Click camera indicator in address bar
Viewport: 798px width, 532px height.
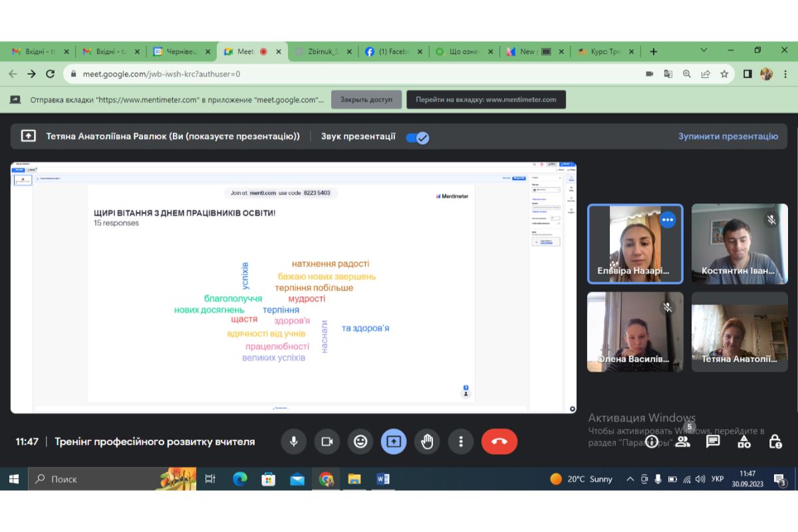[650, 74]
